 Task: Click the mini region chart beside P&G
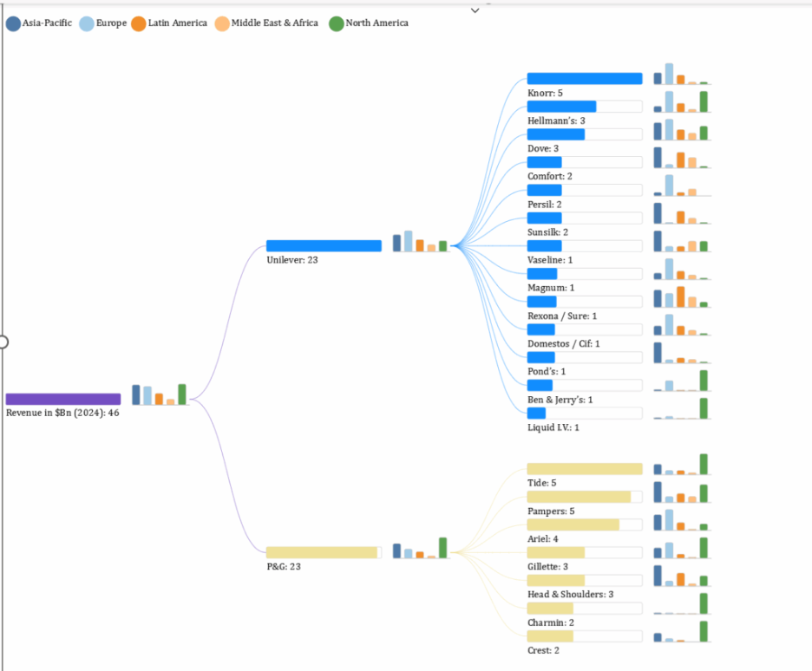tap(420, 548)
